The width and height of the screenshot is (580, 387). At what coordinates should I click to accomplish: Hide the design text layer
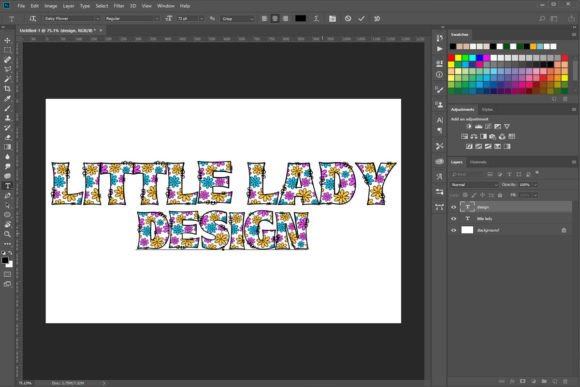(x=453, y=207)
